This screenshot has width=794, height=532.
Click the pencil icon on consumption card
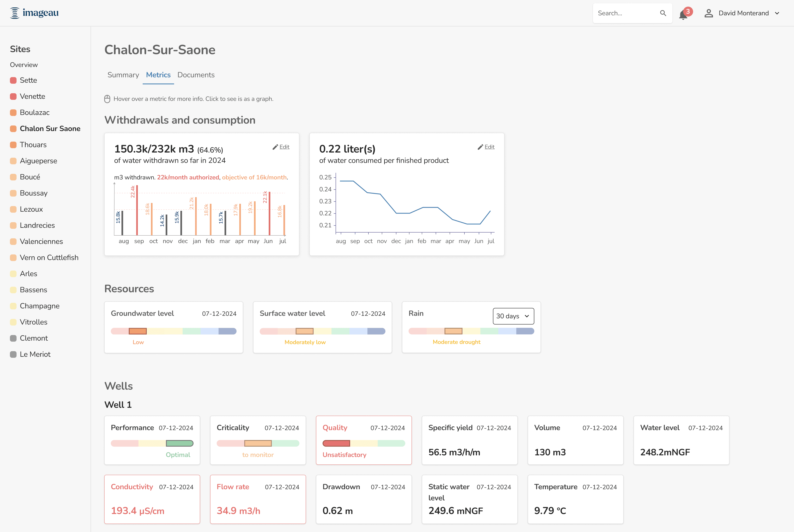click(480, 147)
